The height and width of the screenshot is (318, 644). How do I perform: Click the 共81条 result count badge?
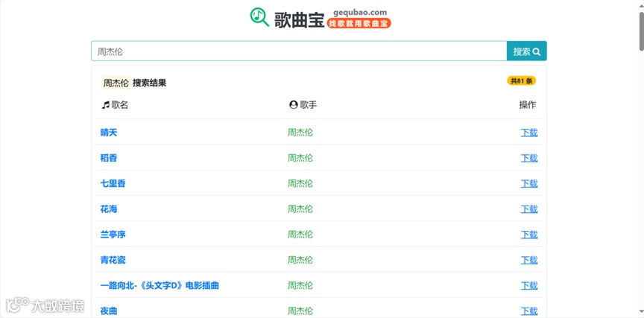coord(521,81)
